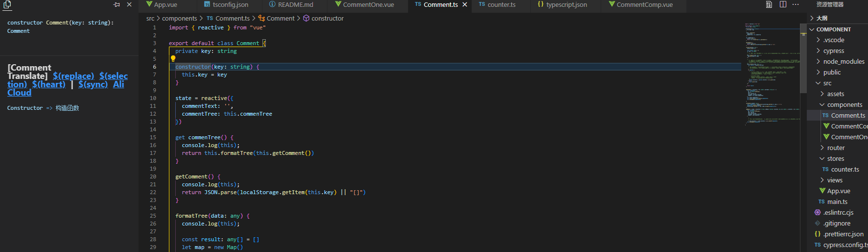Collapse the src folder
This screenshot has width=868, height=252.
click(x=827, y=83)
